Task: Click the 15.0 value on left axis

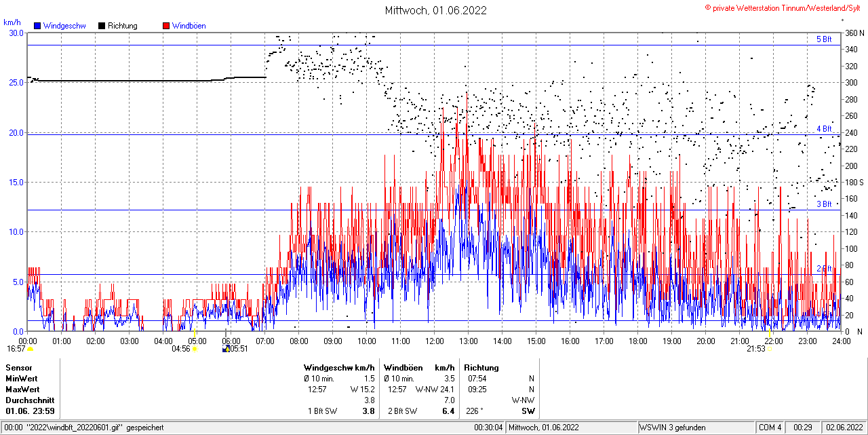Action: tap(16, 182)
